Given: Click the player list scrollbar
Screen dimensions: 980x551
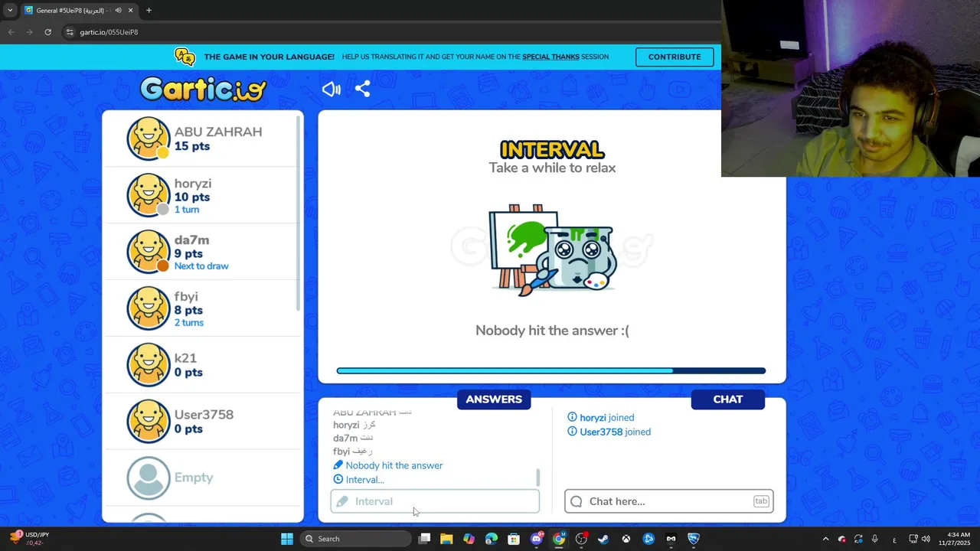Looking at the screenshot, I should click(x=299, y=214).
